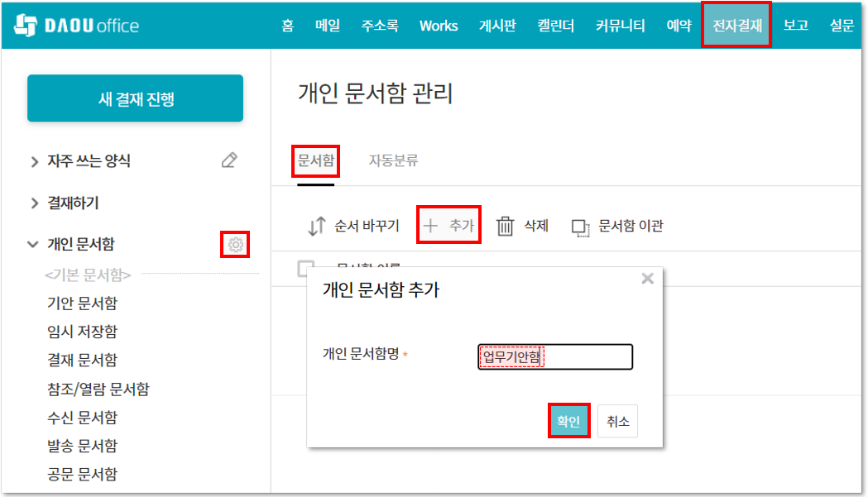Open the 전자결재 menu

[x=736, y=26]
